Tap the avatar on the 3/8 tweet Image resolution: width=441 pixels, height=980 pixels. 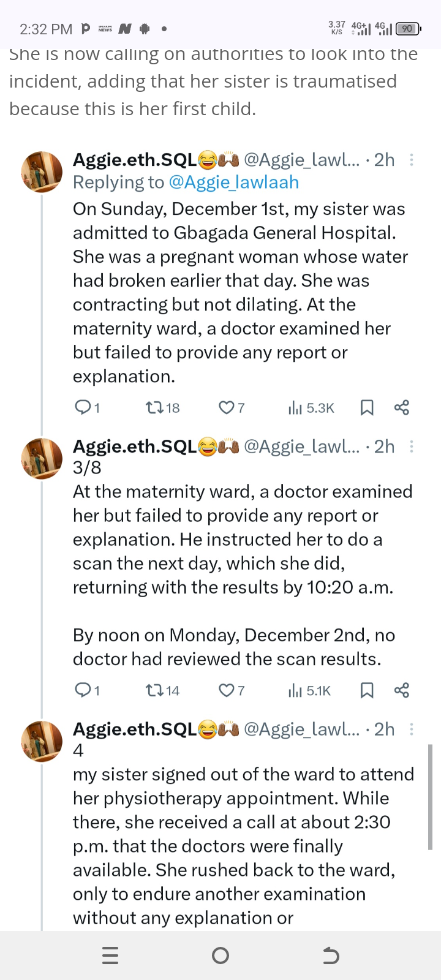pos(42,458)
